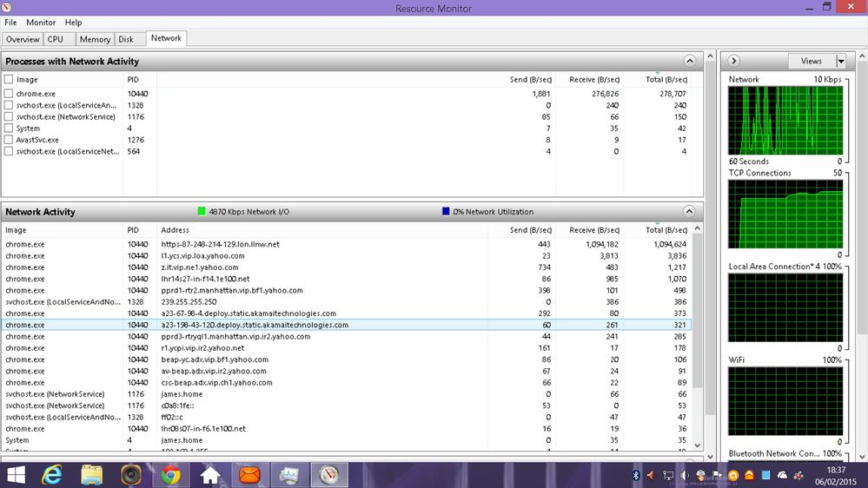The height and width of the screenshot is (488, 868).
Task: Click the Resource Monitor title bar icon
Action: click(7, 7)
